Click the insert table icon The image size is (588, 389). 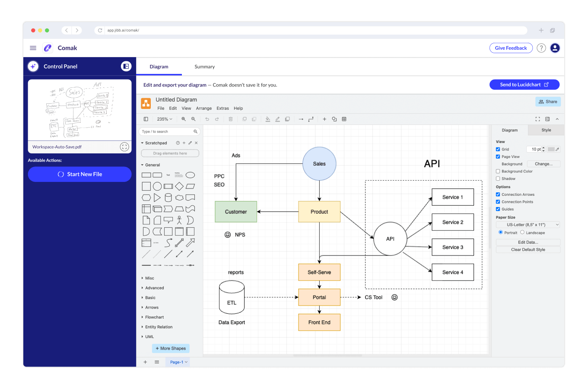point(344,119)
